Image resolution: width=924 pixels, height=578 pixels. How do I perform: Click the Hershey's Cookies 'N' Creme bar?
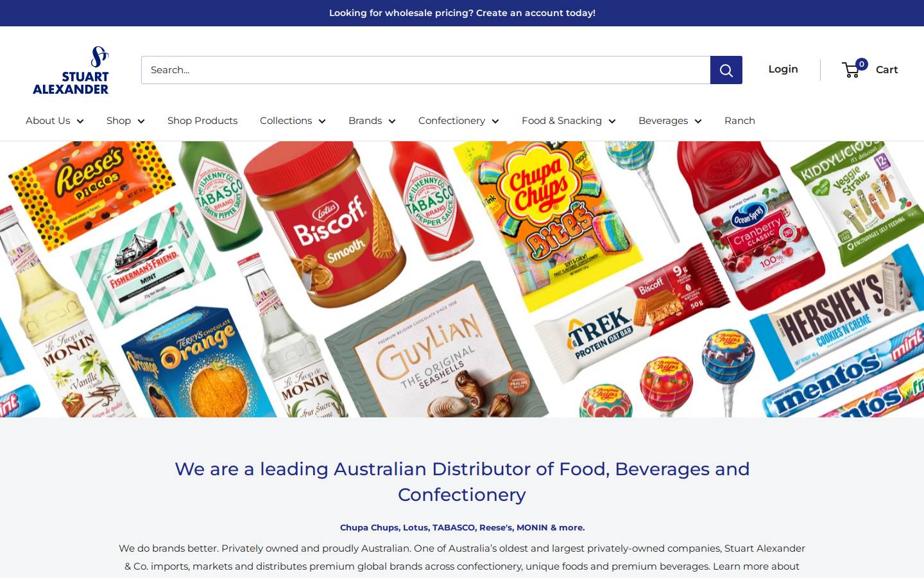point(837,311)
